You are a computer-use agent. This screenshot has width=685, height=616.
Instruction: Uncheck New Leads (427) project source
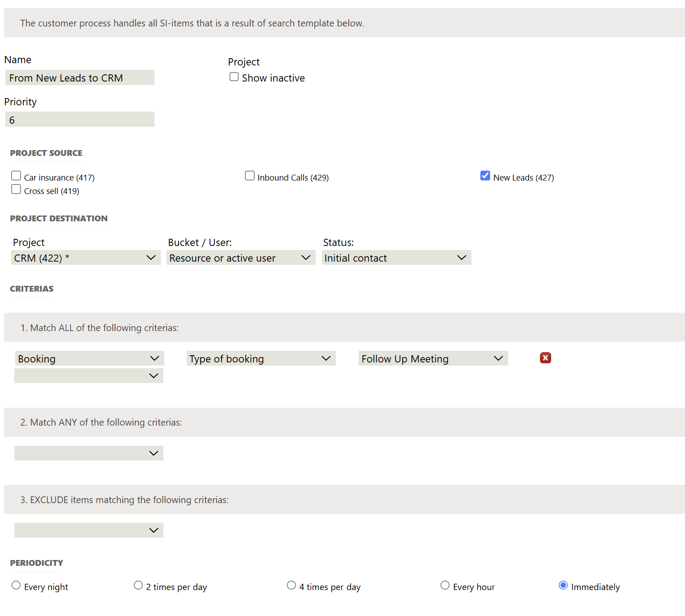click(485, 176)
